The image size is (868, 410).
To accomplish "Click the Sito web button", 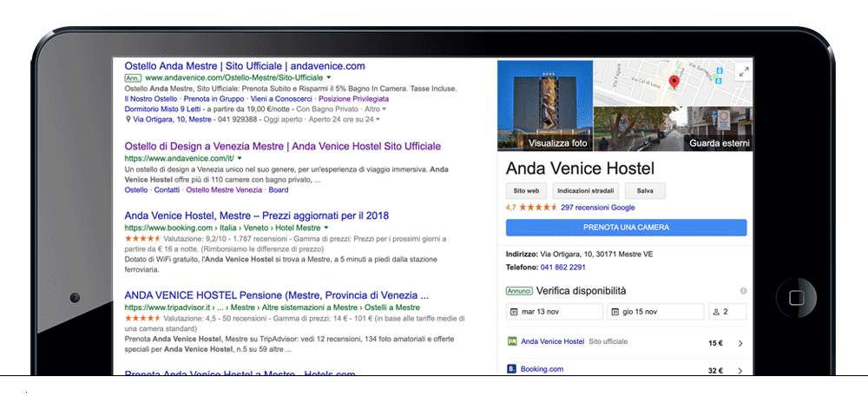I will [526, 190].
